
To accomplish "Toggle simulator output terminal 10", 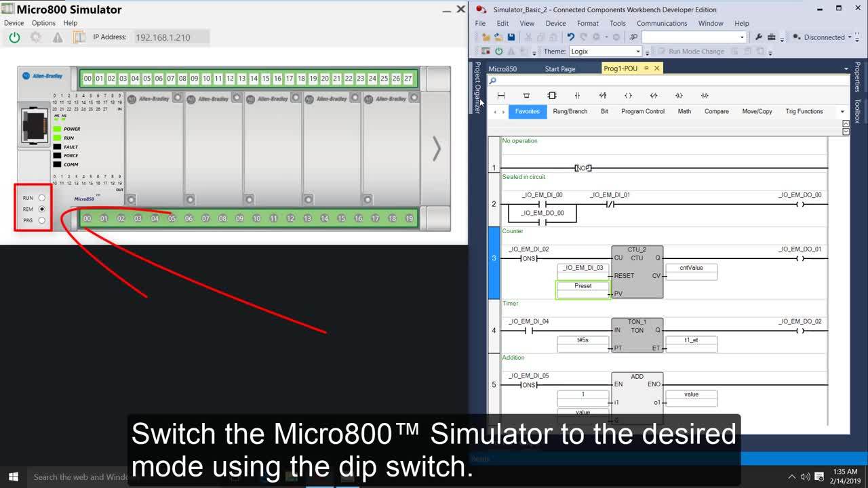I will 256,218.
